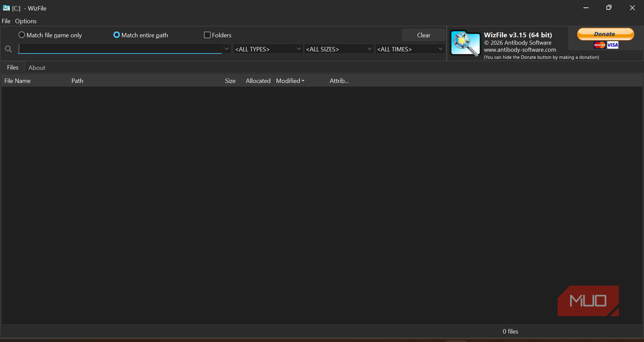Sort by Attrib... column header
The height and width of the screenshot is (342, 644).
(339, 81)
